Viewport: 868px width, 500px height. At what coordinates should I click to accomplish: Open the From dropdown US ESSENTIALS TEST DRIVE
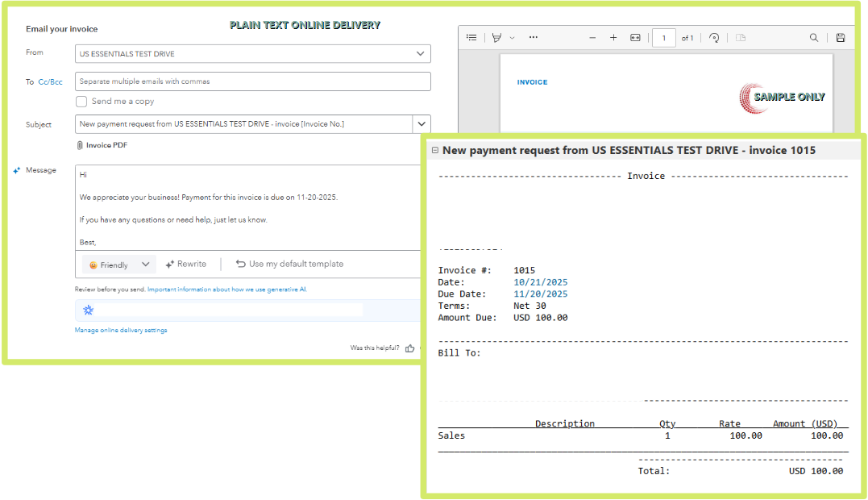[x=253, y=54]
